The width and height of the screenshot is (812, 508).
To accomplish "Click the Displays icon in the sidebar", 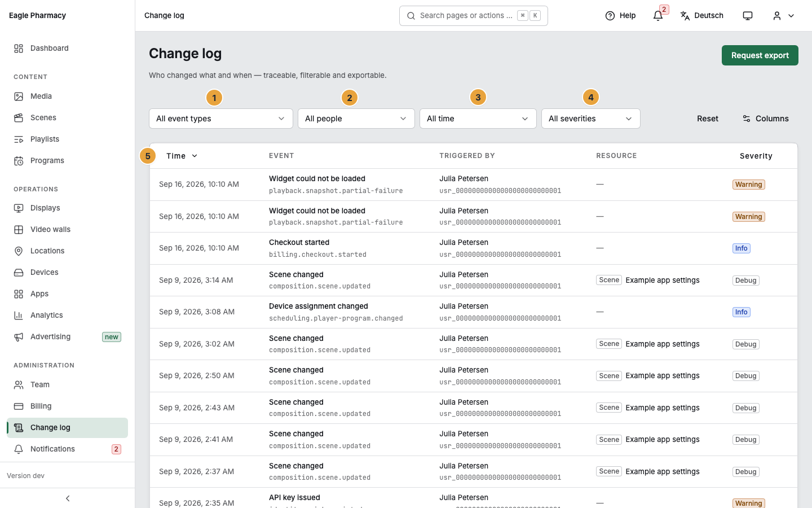I will coord(19,208).
